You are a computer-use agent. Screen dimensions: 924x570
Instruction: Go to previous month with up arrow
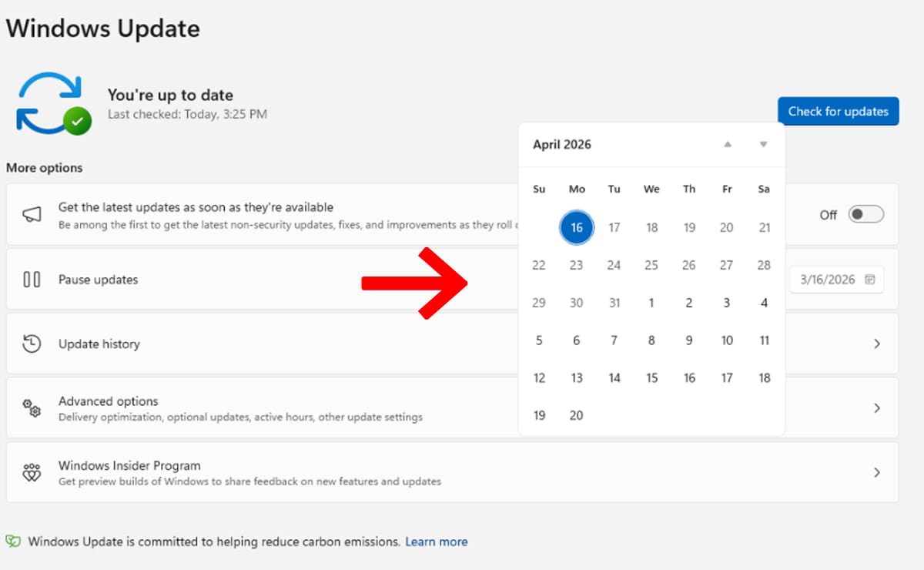pyautogui.click(x=728, y=145)
